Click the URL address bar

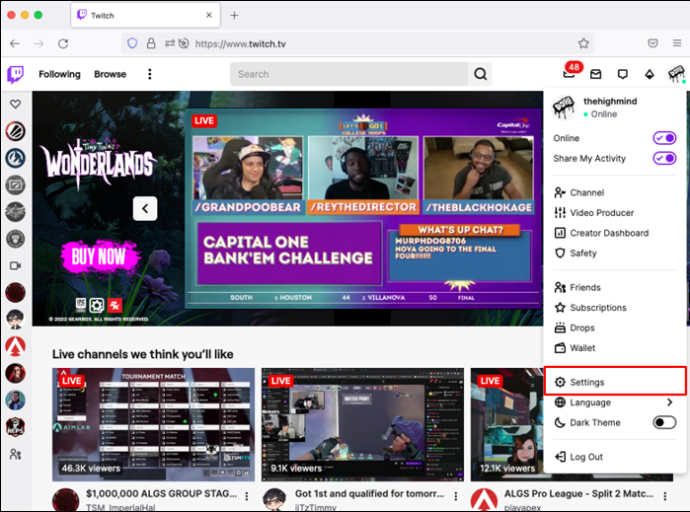pyautogui.click(x=358, y=44)
